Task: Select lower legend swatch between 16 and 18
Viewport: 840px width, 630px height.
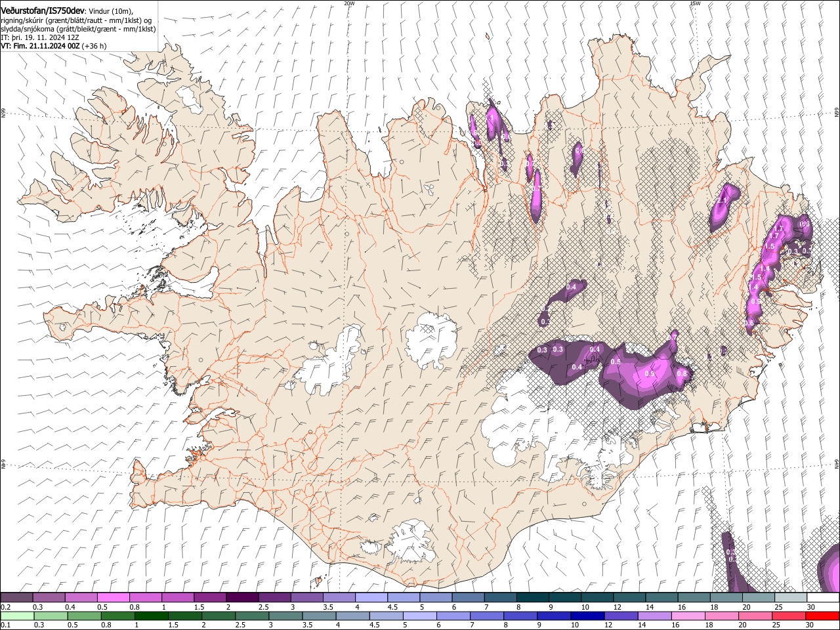Action: point(687,616)
